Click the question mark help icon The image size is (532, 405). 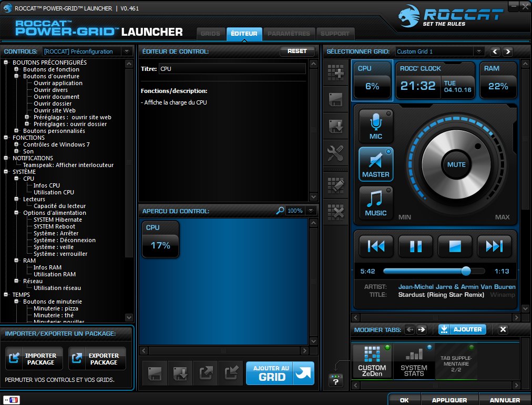click(335, 380)
